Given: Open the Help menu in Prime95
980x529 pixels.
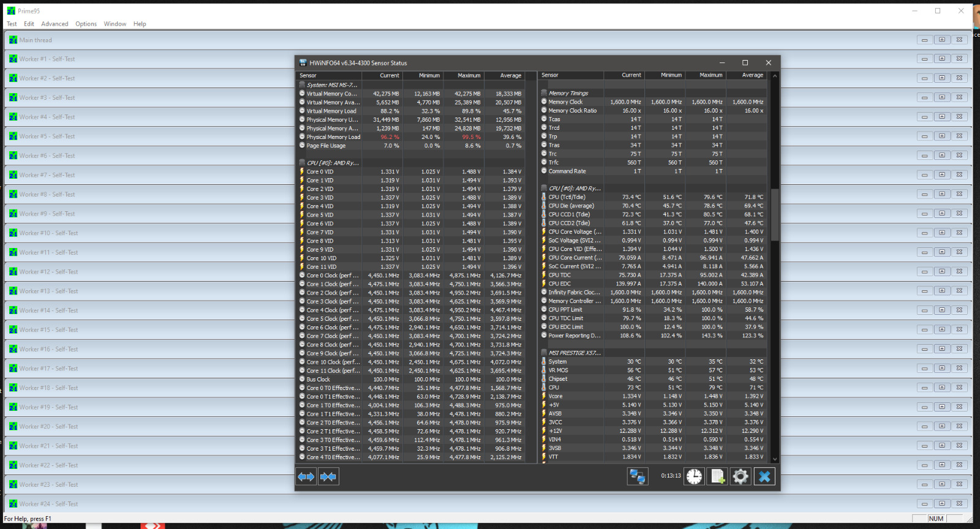Looking at the screenshot, I should tap(140, 24).
